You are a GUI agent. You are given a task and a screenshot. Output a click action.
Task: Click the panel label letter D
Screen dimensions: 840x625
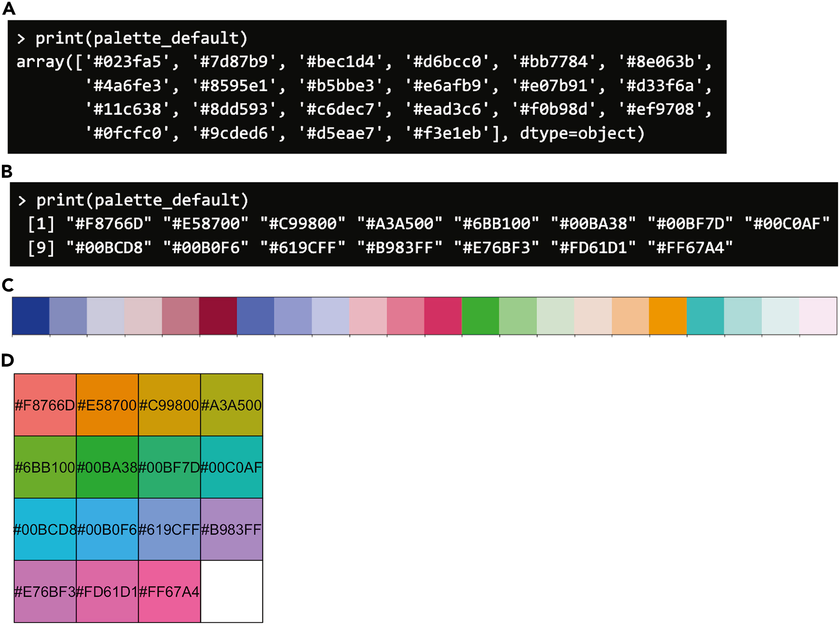pyautogui.click(x=8, y=360)
